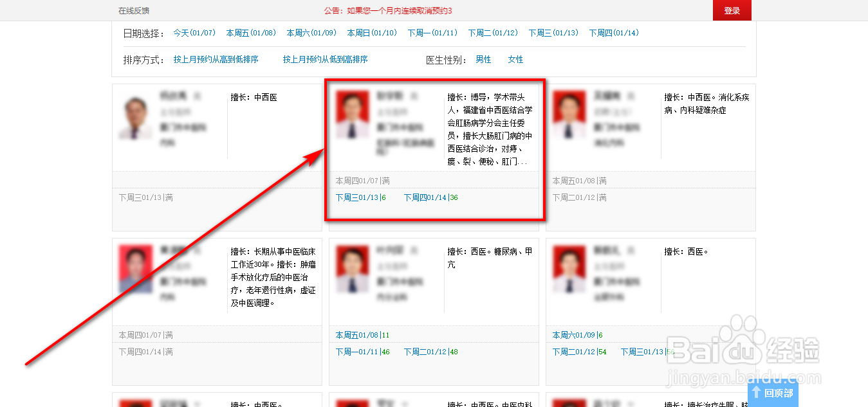Click full slot 下周四01/14|满
Screen dimensions: 868x407
point(146,352)
